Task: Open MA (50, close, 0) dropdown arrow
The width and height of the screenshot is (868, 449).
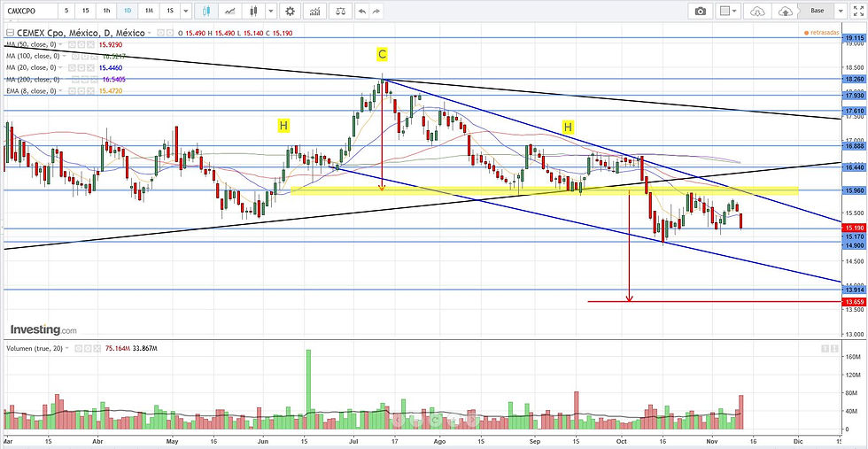Action: click(x=60, y=44)
